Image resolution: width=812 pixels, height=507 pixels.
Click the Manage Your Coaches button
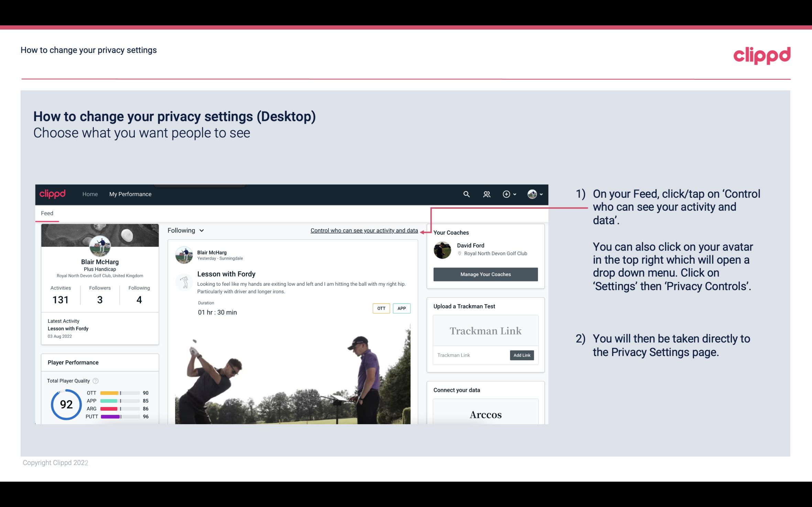pos(486,274)
